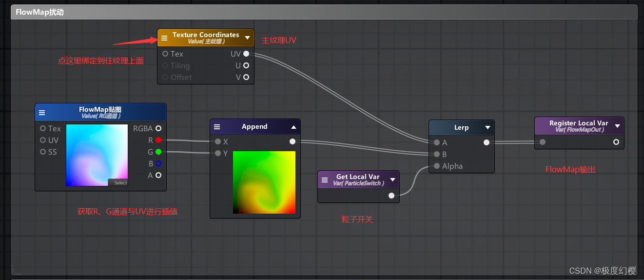Viewport: 644px width, 280px height.
Task: Click Alpha input port on Lerp node
Action: click(437, 166)
